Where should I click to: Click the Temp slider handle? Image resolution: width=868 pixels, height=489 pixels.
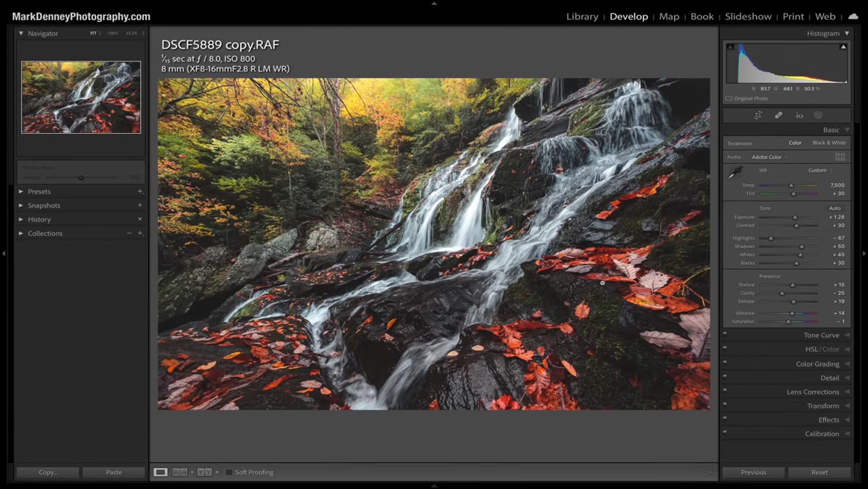[x=791, y=186]
